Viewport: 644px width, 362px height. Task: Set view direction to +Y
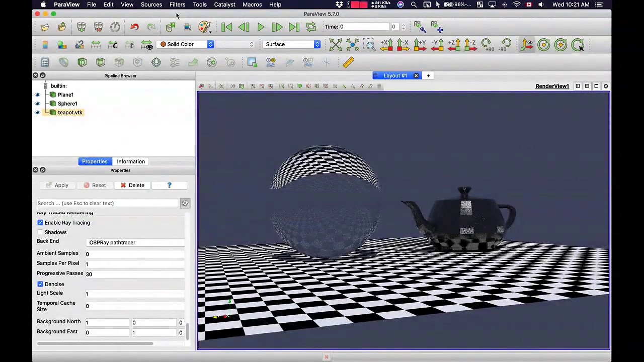pos(420,45)
